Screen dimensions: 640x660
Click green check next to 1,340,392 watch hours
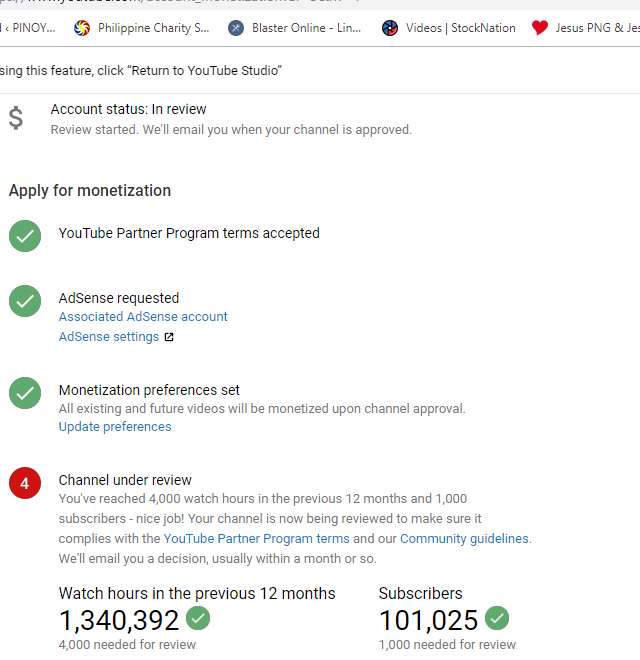[x=198, y=618]
